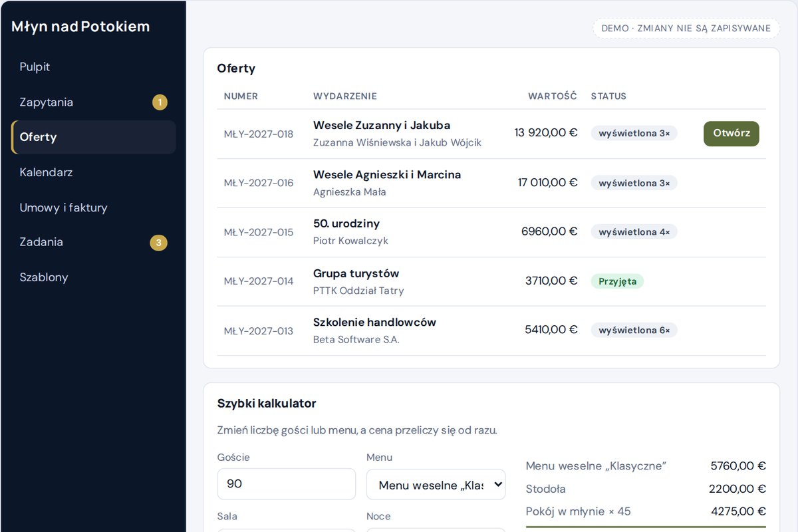The image size is (798, 532).
Task: Click the demo notice about unsaved changes
Action: tap(686, 28)
